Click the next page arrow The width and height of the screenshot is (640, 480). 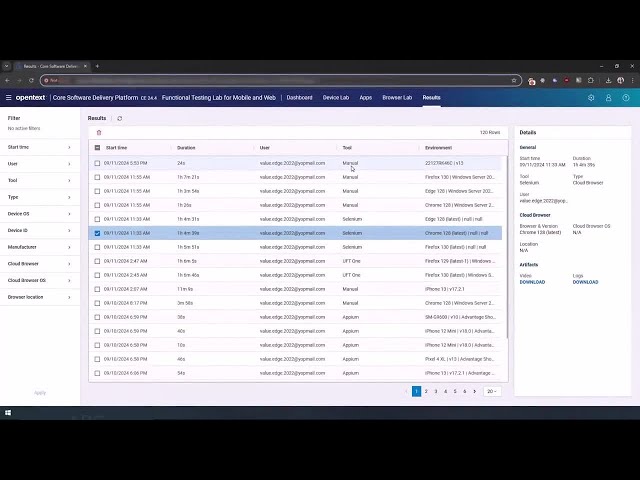click(474, 391)
